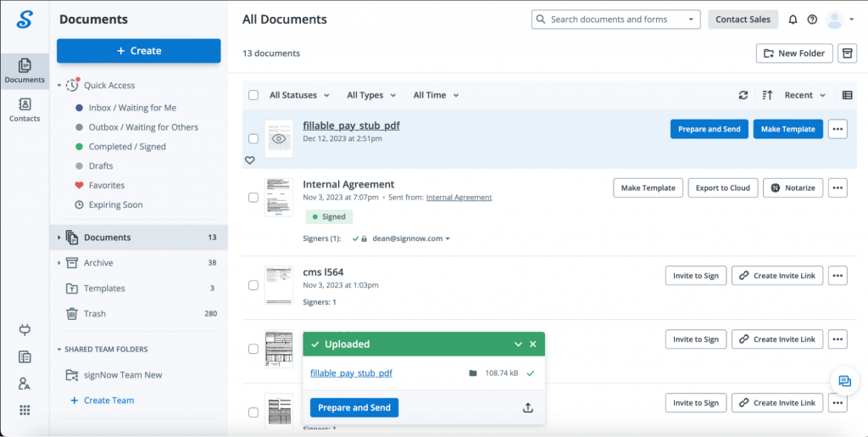Switch to list layout view icon

(x=847, y=95)
